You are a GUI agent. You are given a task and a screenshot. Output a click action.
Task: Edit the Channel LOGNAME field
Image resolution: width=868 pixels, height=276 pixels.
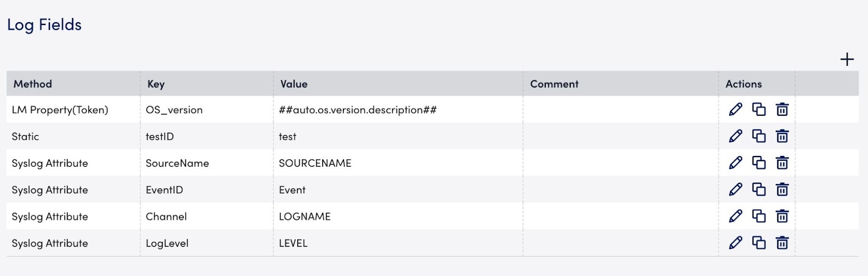736,216
